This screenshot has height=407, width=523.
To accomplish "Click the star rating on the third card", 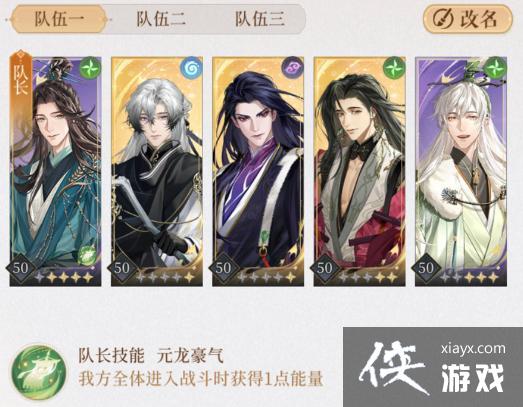I will pos(266,277).
